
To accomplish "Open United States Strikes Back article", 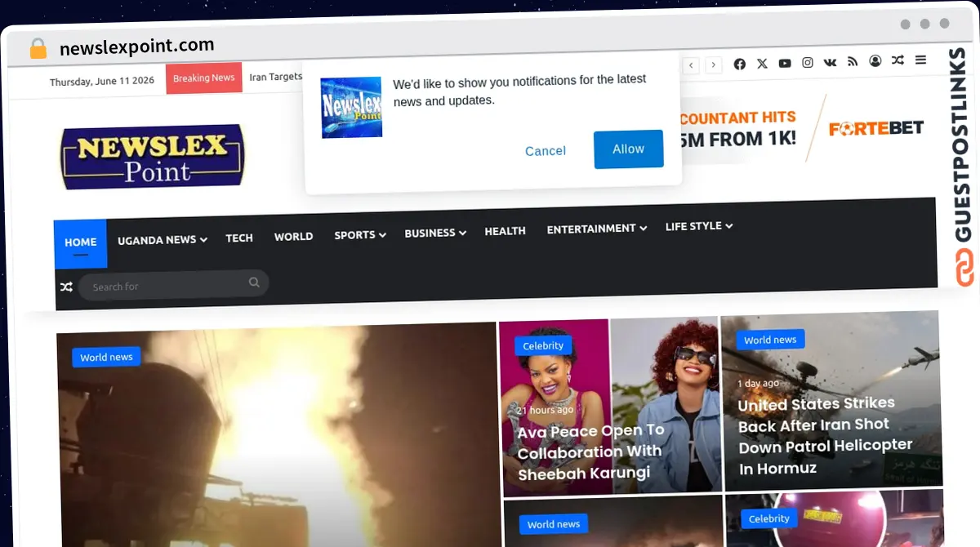I will [825, 435].
